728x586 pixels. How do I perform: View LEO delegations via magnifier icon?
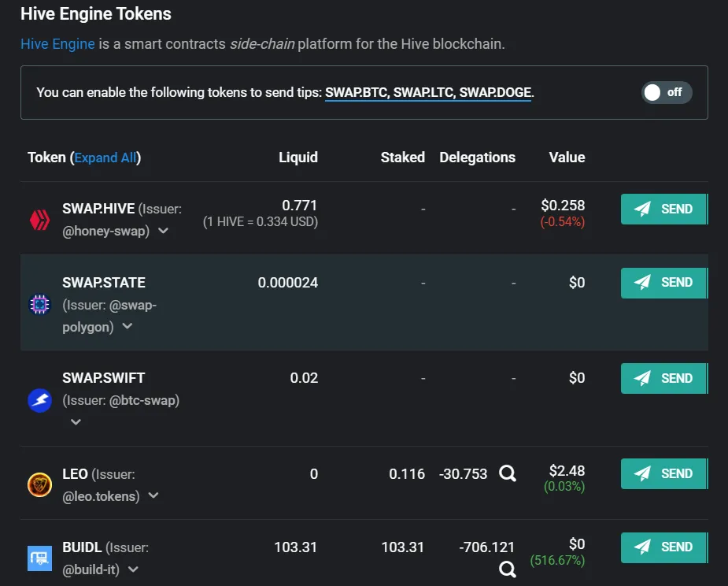coord(507,473)
